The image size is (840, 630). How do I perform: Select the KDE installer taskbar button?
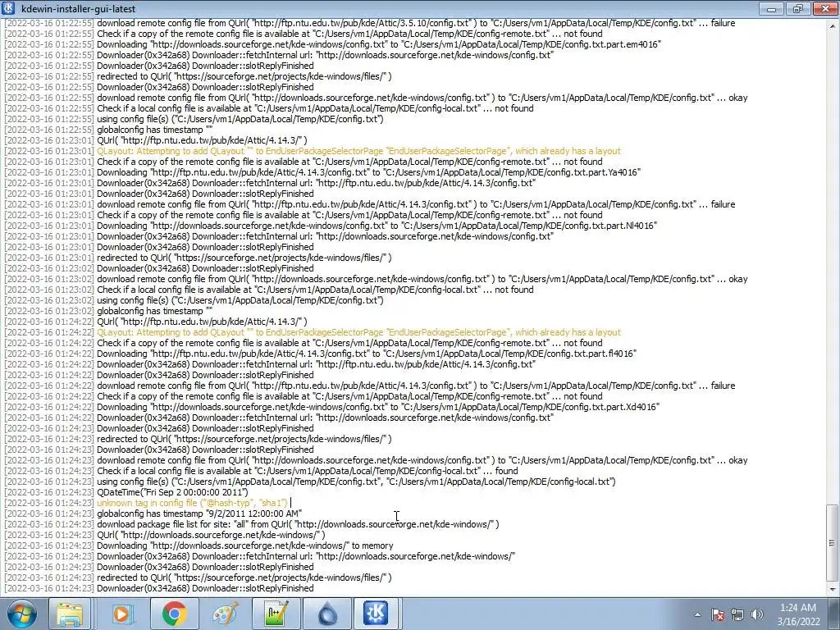tap(377, 614)
